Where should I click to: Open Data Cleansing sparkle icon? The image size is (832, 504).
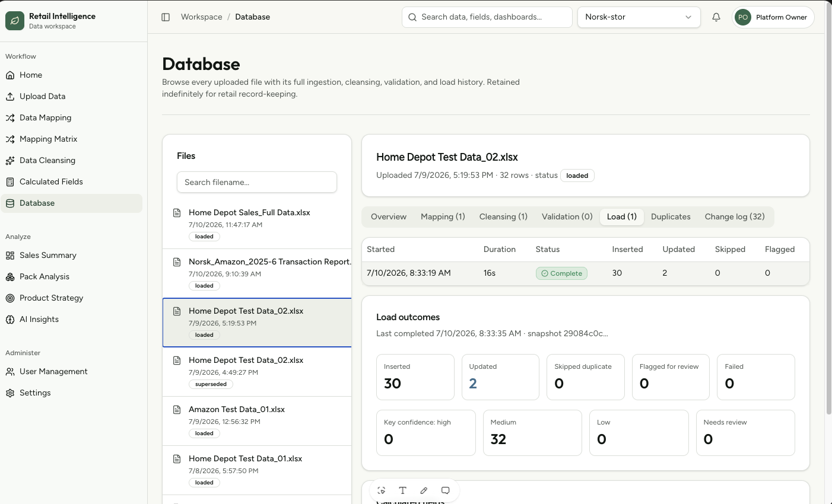(x=10, y=161)
